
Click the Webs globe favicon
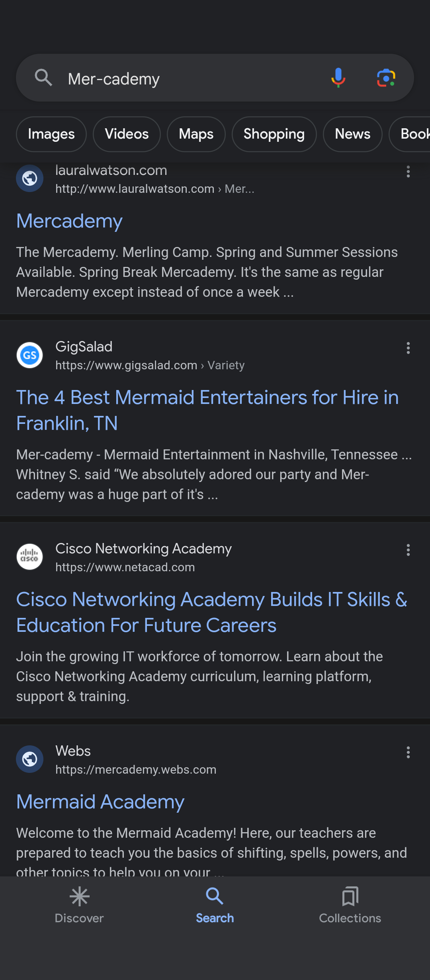tap(30, 759)
